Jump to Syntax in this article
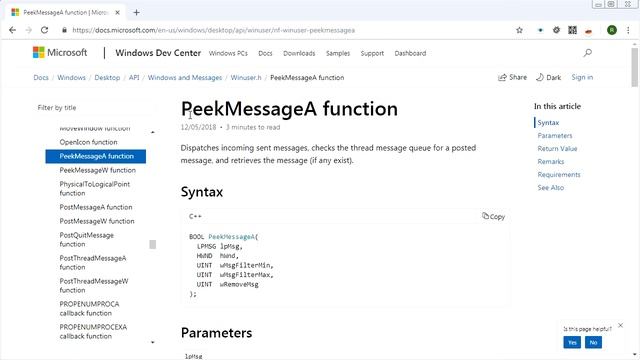The height and width of the screenshot is (360, 640). coord(548,122)
